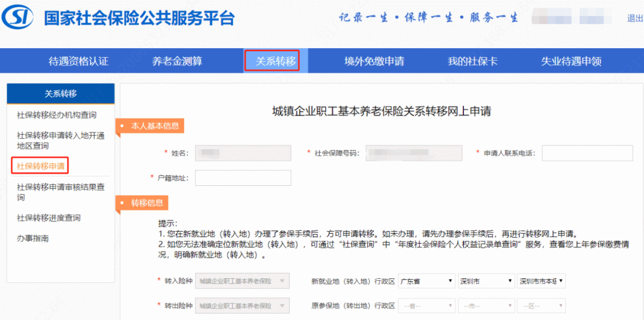Select the 关系转移 navigation tab
The image size is (644, 320).
[x=275, y=61]
